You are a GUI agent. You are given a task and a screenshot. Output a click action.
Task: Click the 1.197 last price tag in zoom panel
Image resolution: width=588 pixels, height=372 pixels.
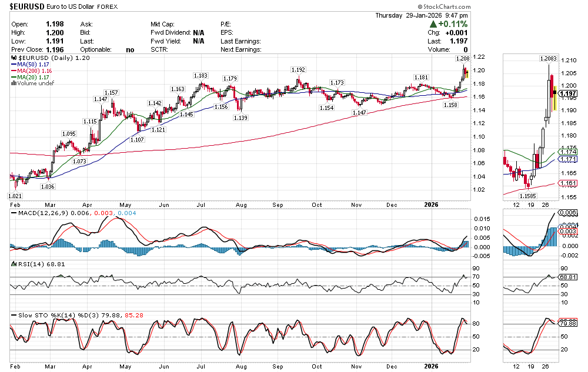coord(567,94)
